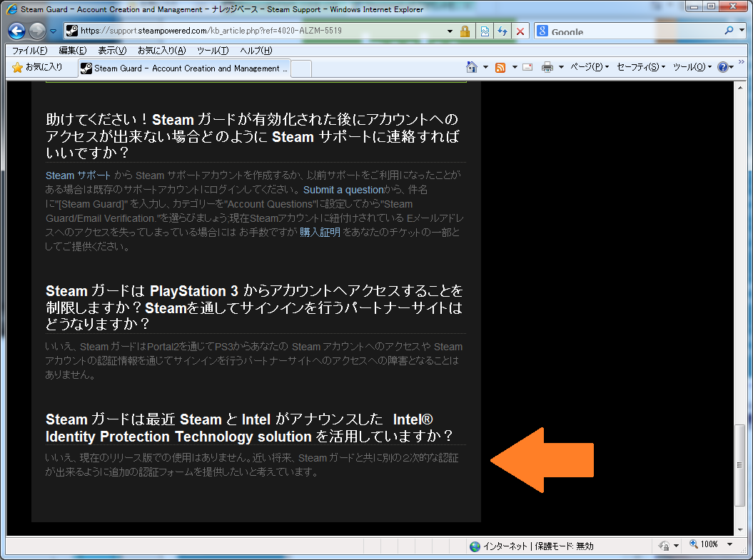
Task: Click the status bar privacy/security icon
Action: click(664, 546)
